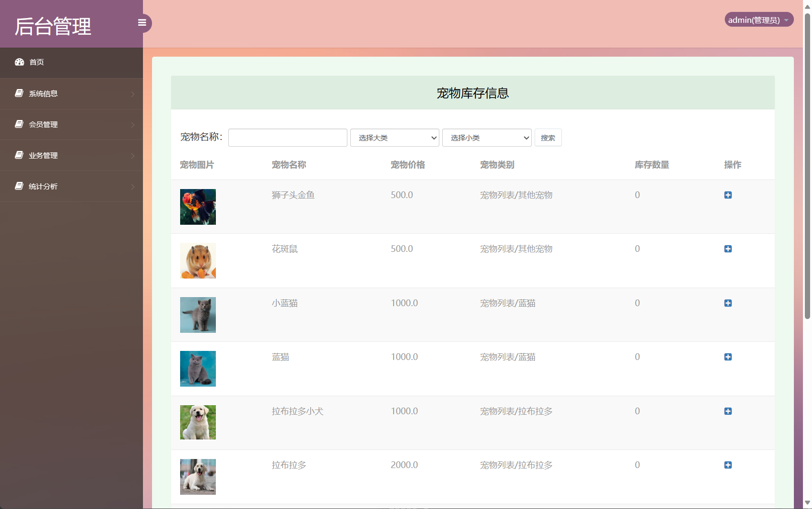The image size is (812, 509).
Task: Click 宠物列表/其他宠物 in 狮子头金鱼 row
Action: 516,195
